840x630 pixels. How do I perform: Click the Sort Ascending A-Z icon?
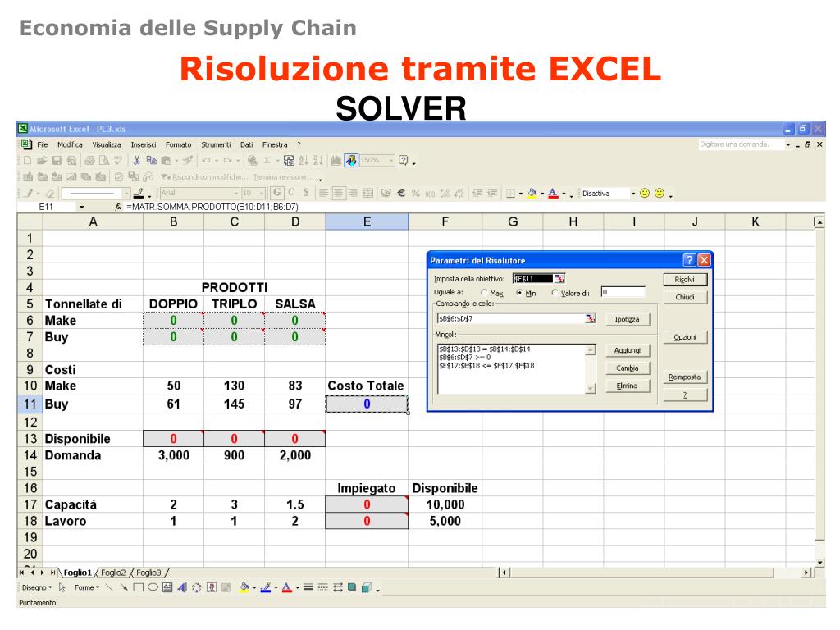pyautogui.click(x=304, y=160)
